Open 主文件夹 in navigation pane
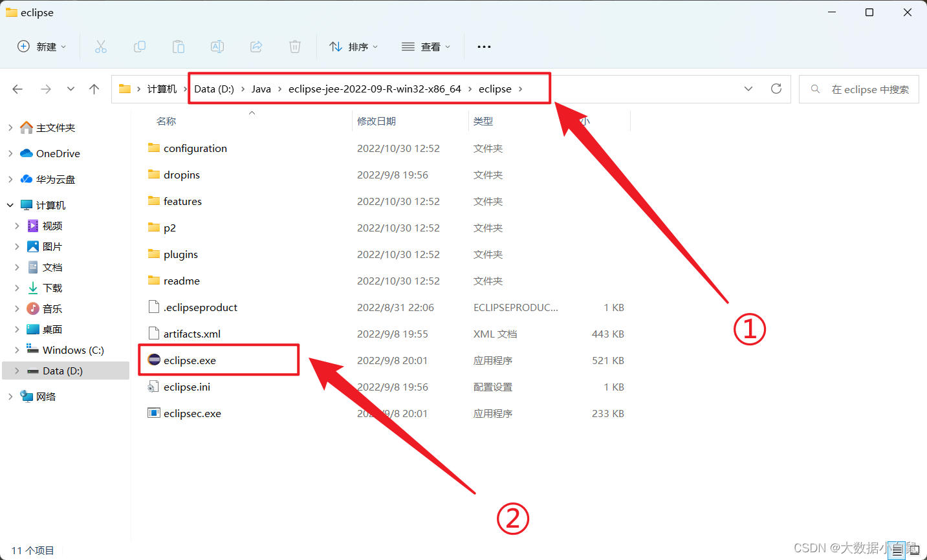 (56, 127)
